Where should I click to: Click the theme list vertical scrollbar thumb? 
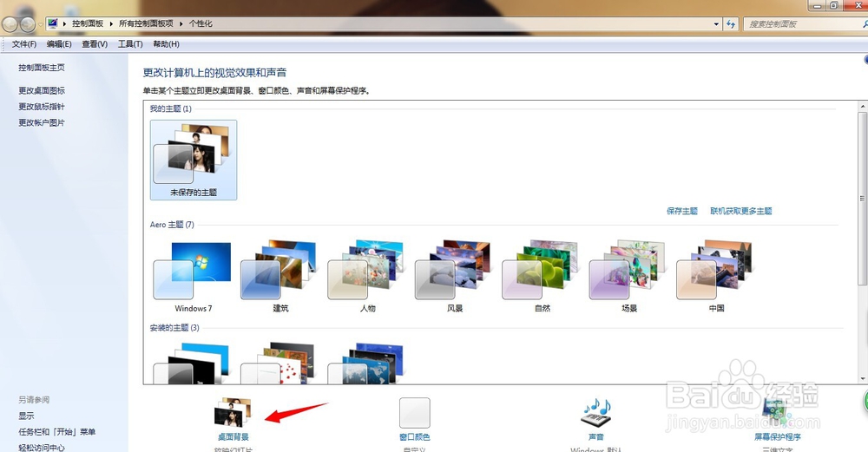pos(863,198)
